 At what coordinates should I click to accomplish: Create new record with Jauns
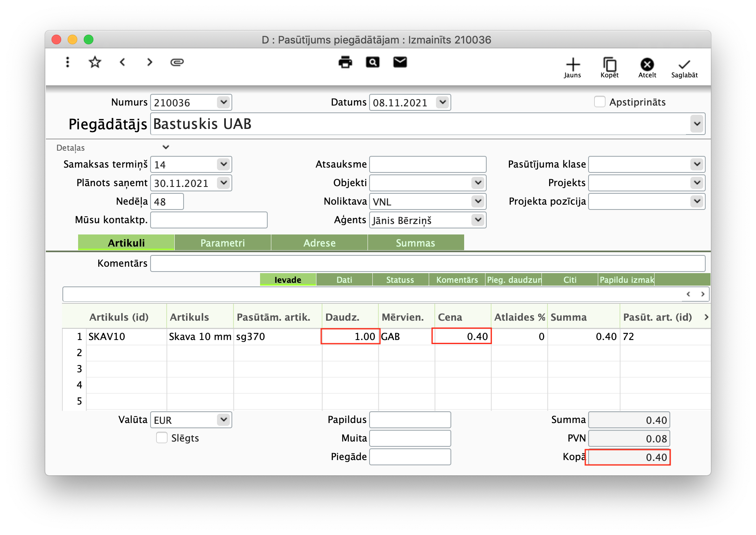[572, 68]
